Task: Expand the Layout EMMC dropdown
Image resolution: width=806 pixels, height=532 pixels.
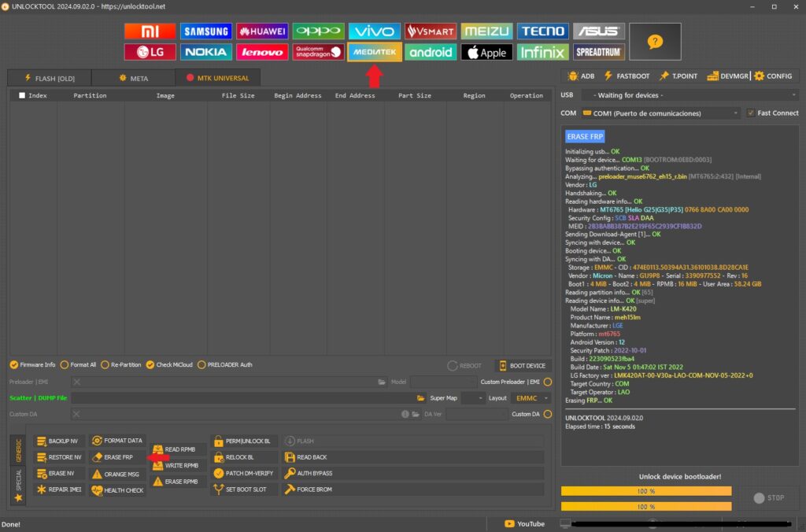Action: pos(531,398)
